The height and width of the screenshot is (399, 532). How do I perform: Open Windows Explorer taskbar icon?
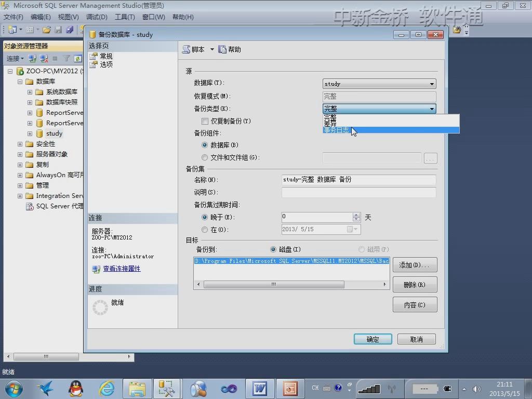point(137,389)
